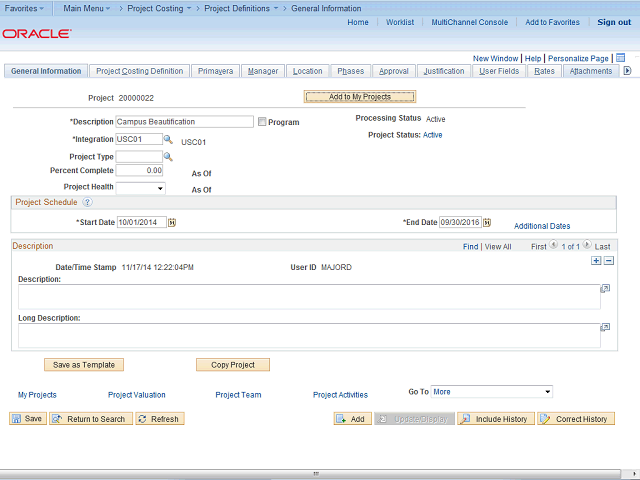640x480 pixels.
Task: Open the End Date calendar picker
Action: (x=487, y=223)
